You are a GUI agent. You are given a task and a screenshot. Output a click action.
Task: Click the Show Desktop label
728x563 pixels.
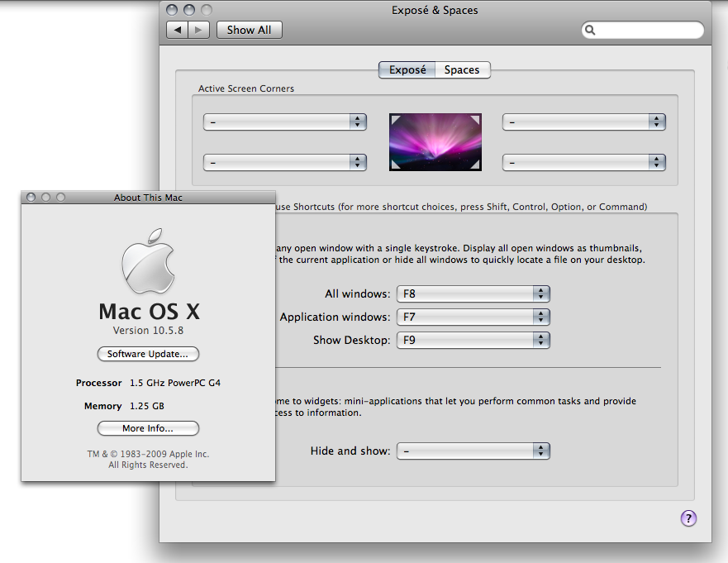[351, 340]
